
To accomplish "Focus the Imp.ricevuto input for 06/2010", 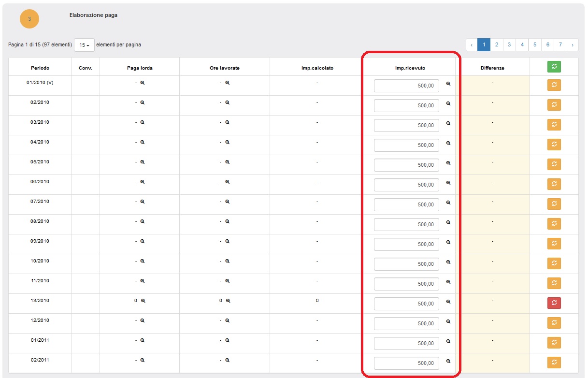I will click(406, 185).
